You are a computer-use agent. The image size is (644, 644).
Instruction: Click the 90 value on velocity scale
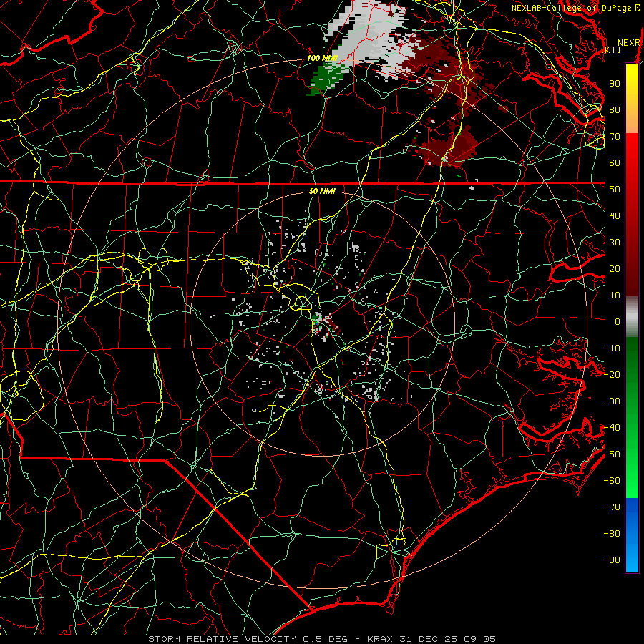615,84
